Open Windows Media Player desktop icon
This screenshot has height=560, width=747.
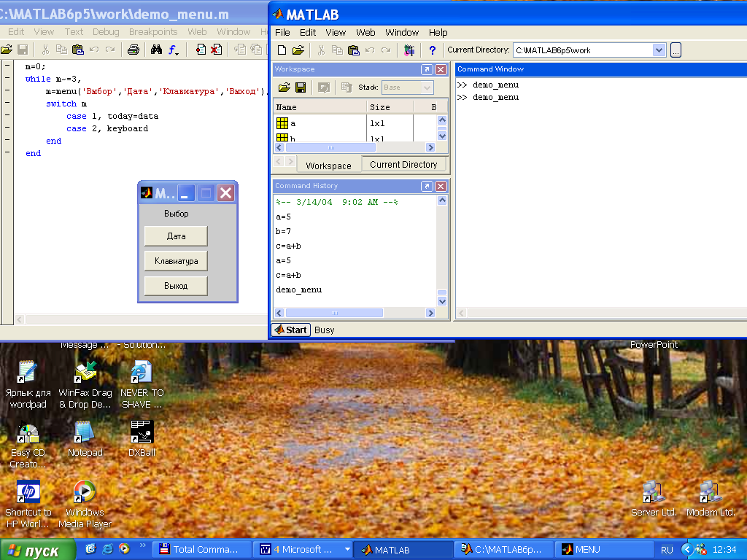[x=85, y=505]
